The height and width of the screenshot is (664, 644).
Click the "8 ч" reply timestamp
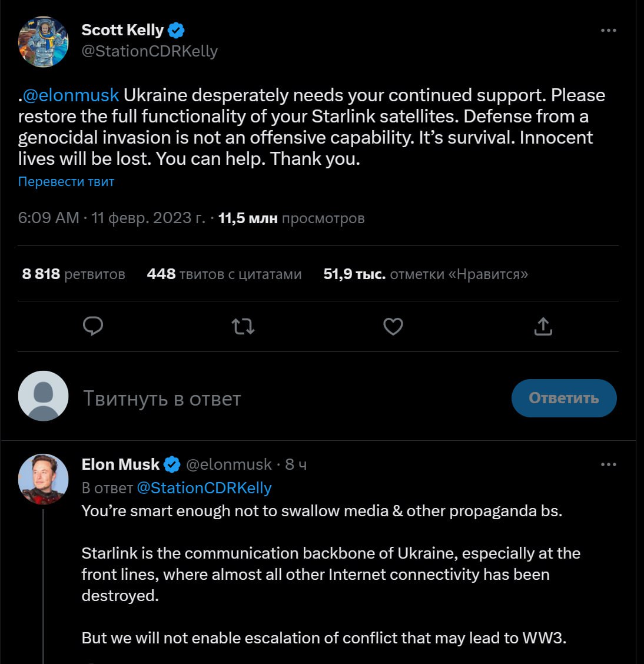coord(296,464)
